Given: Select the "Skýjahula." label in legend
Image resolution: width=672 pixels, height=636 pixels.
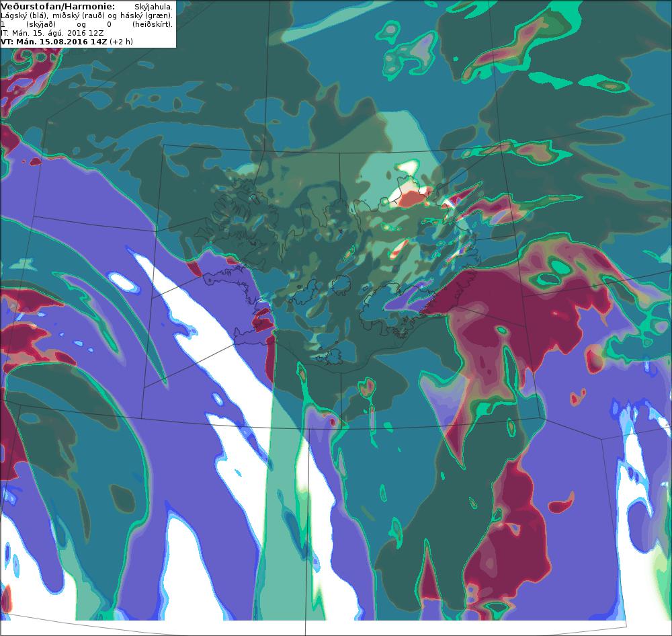Looking at the screenshot, I should pyautogui.click(x=153, y=7).
